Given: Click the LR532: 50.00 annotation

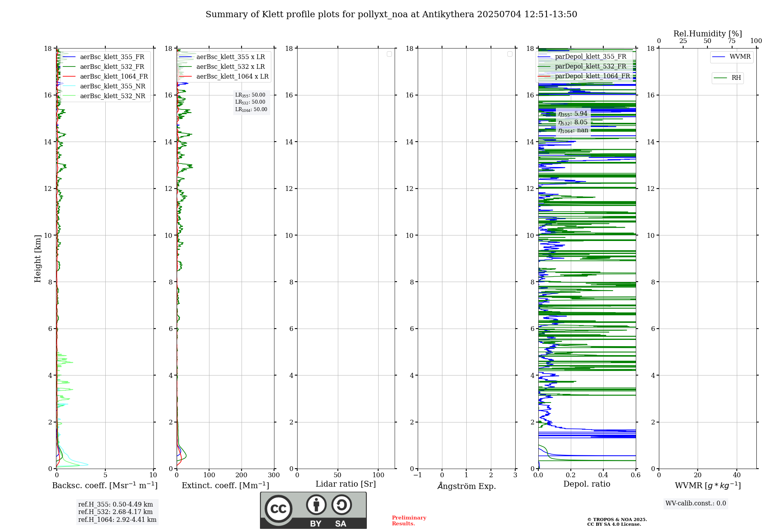Looking at the screenshot, I should tap(250, 102).
